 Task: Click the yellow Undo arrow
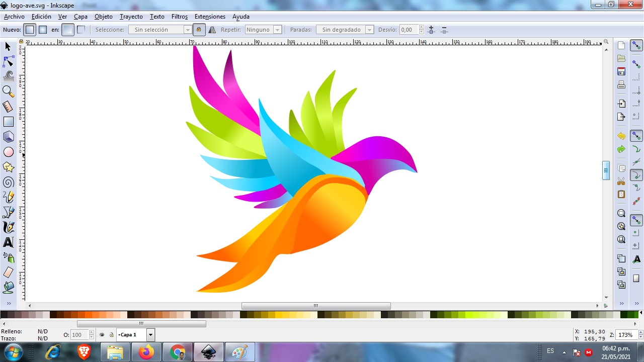click(621, 136)
